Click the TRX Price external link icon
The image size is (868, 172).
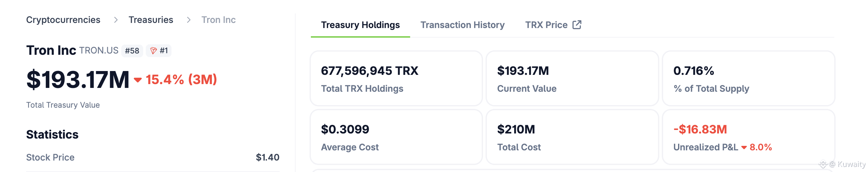[x=577, y=25]
